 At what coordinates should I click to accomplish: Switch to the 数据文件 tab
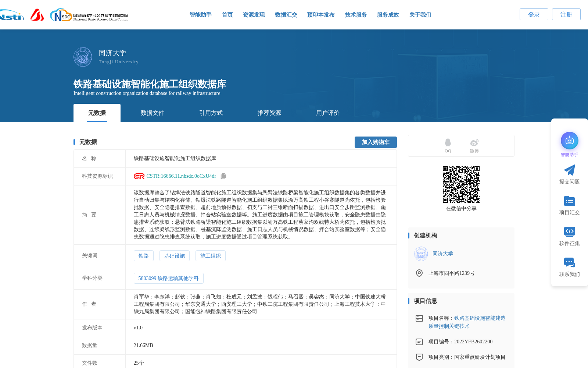(x=153, y=113)
